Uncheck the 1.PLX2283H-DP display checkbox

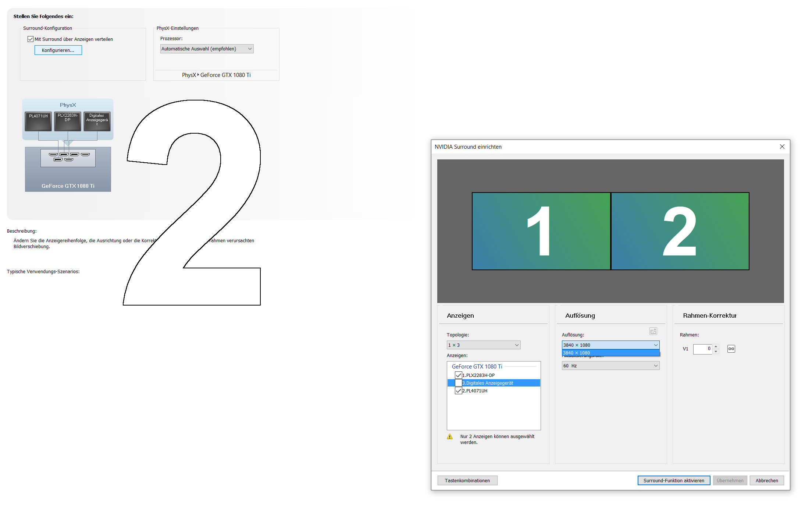458,375
